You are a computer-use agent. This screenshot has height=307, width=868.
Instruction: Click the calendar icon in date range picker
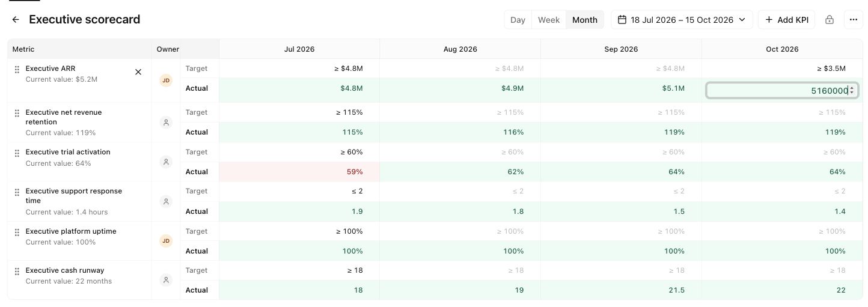pyautogui.click(x=622, y=20)
